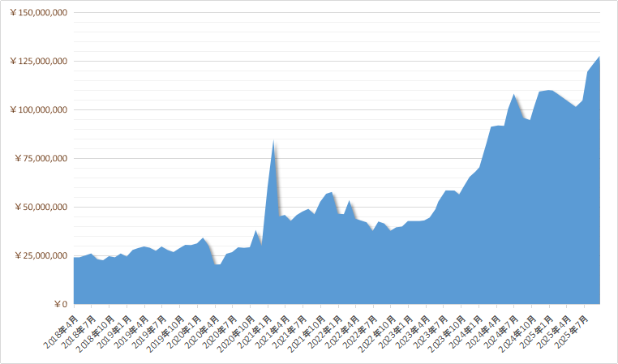Click the 2020 dip low point
The width and height of the screenshot is (618, 364).
[217, 264]
